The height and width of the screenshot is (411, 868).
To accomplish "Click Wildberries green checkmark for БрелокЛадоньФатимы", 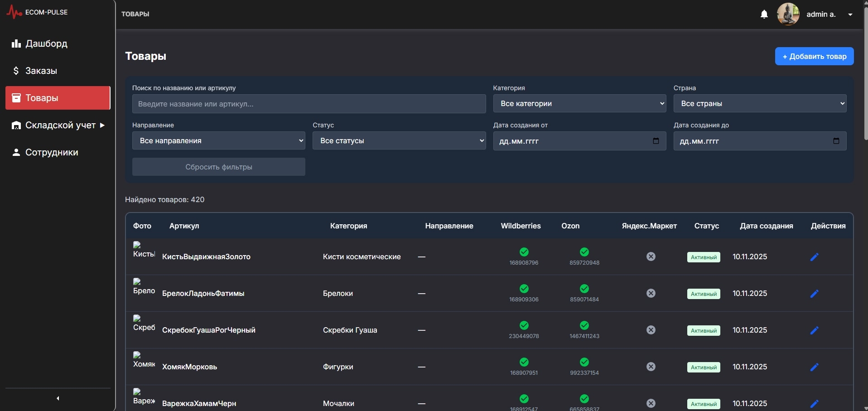I will click(524, 289).
